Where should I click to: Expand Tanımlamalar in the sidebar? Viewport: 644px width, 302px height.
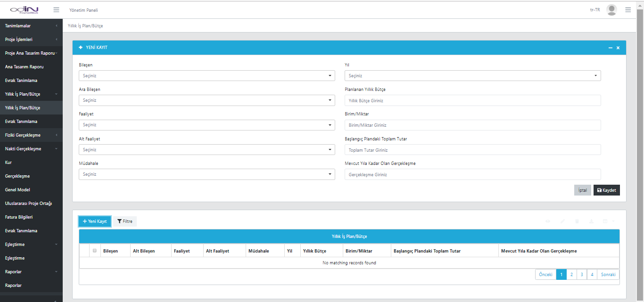click(x=31, y=26)
